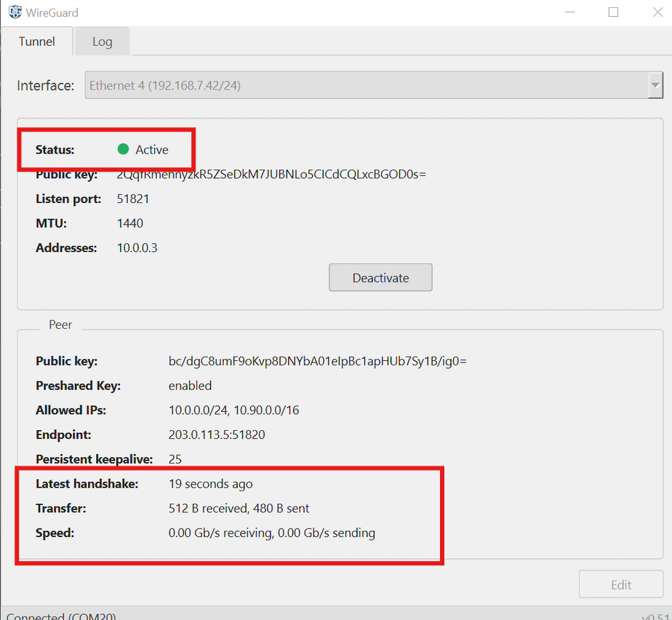Switch to the Tunnel tab
This screenshot has width=672, height=620.
click(x=37, y=41)
